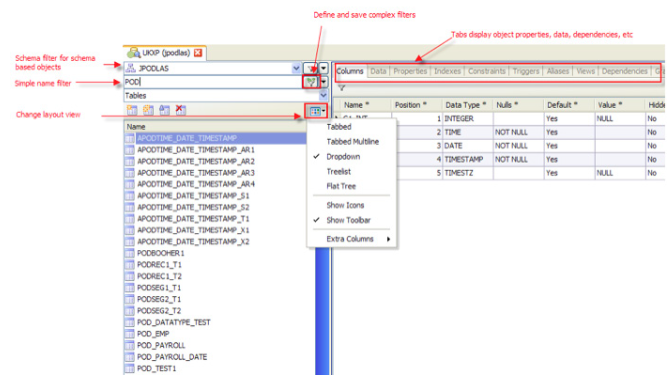Screen dimensions: 671x379
Task: Click table icon beside PODBOOHER1
Action: click(129, 254)
